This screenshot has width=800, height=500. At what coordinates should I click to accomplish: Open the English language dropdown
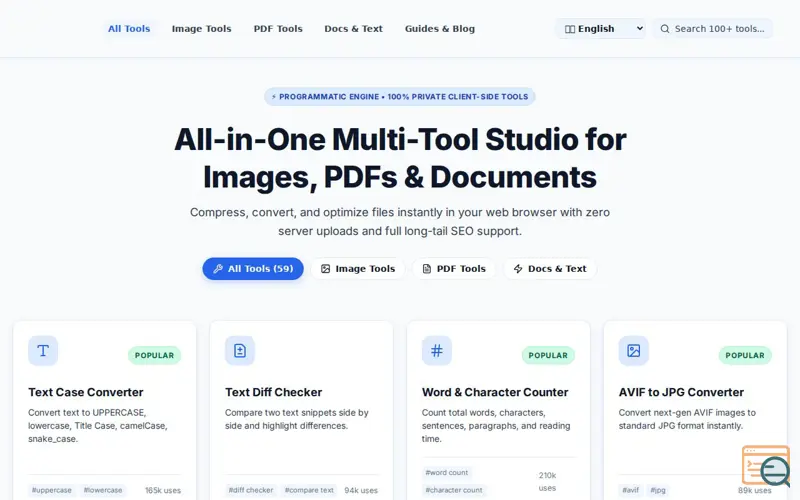[601, 29]
